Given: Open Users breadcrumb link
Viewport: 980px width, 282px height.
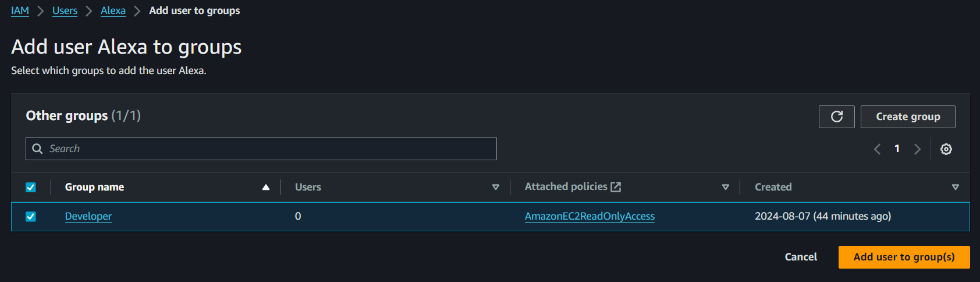Looking at the screenshot, I should coord(65,10).
